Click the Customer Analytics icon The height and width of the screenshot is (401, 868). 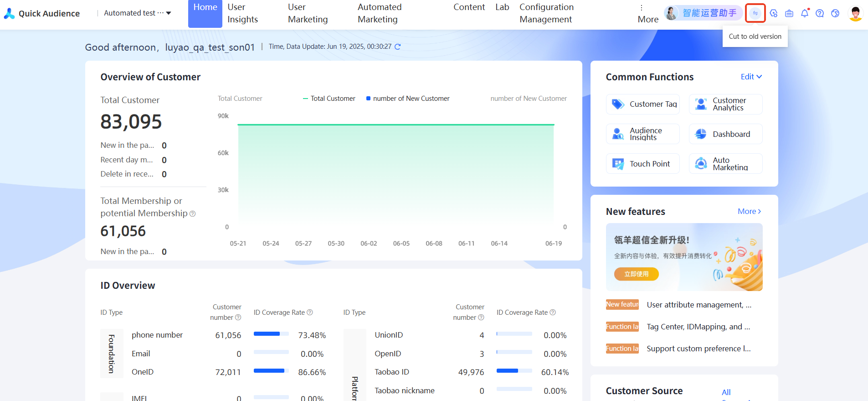(x=701, y=104)
